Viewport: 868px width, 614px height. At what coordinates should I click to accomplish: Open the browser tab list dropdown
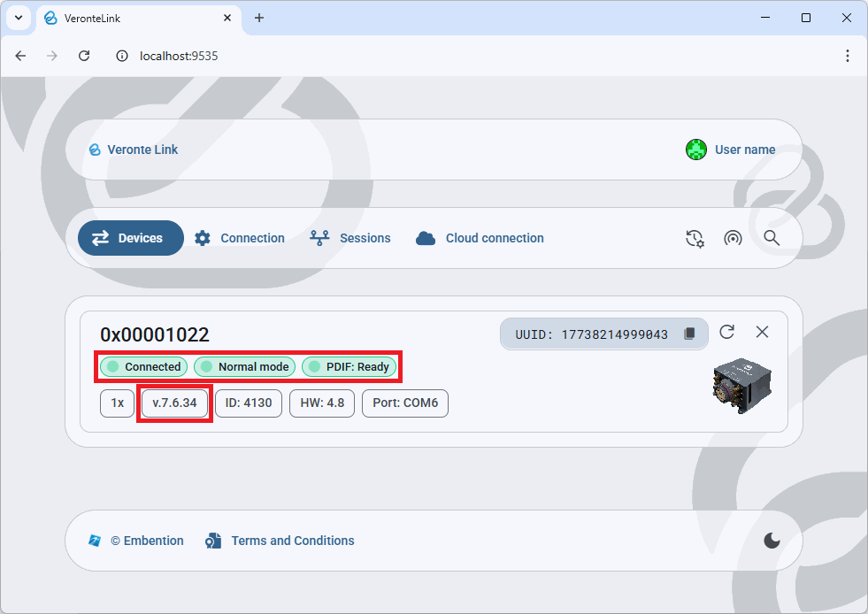pyautogui.click(x=18, y=18)
